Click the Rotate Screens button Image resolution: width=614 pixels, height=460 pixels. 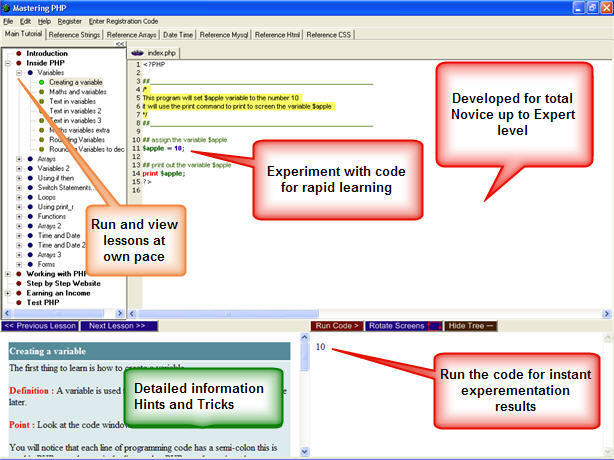tap(404, 326)
